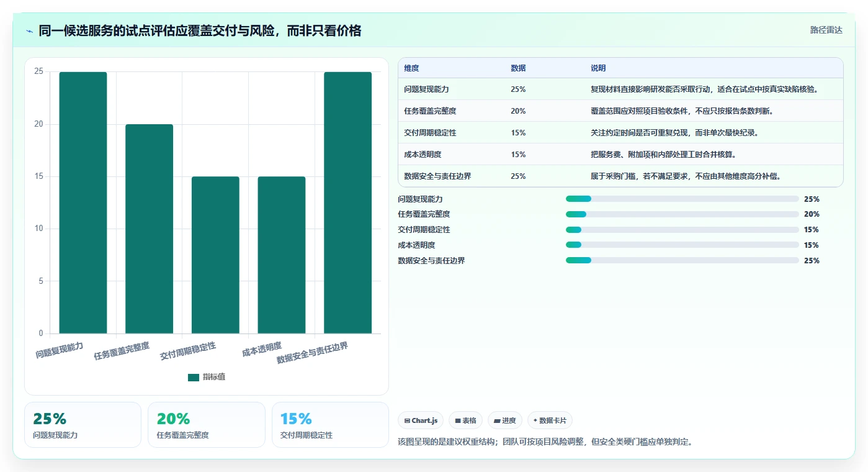Click the description starting 关注约定时间
This screenshot has width=868, height=472.
674,133
